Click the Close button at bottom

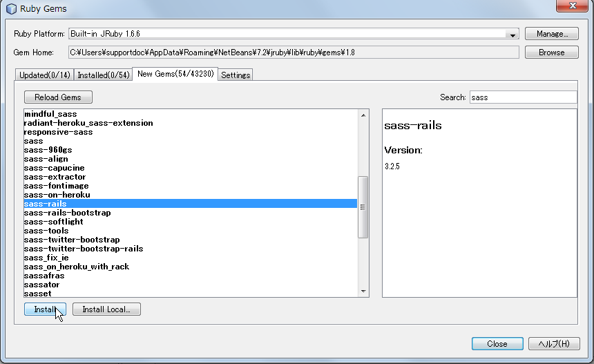tap(497, 343)
